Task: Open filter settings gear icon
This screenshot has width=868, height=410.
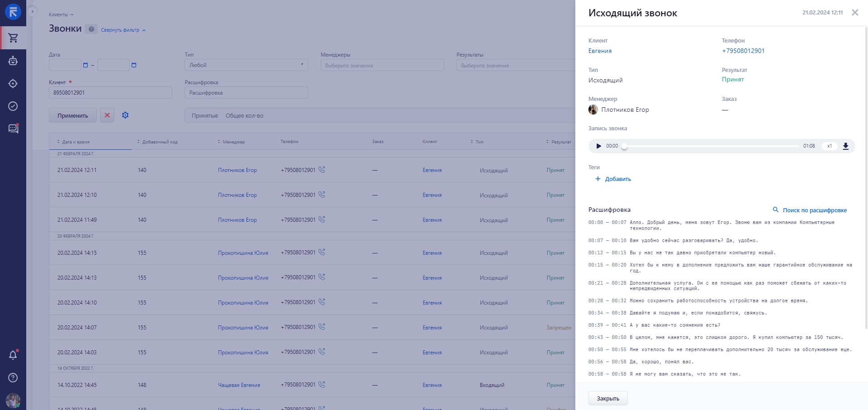Action: [125, 115]
